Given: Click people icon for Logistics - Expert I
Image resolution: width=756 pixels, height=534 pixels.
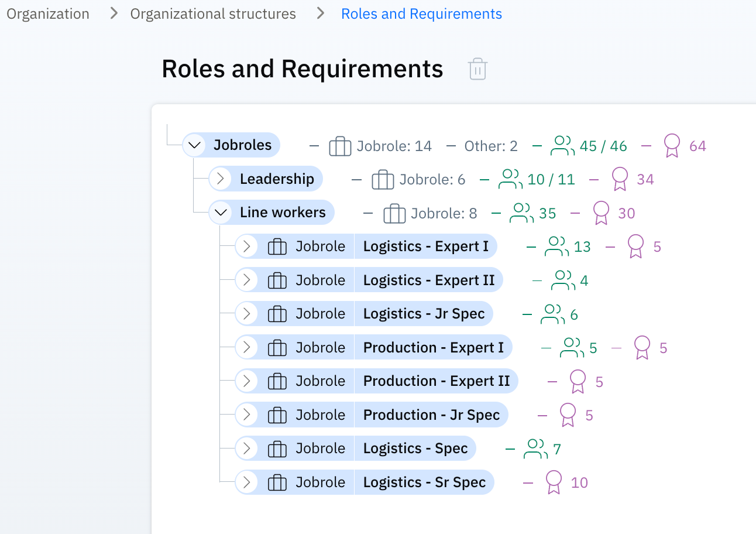Looking at the screenshot, I should pos(556,247).
